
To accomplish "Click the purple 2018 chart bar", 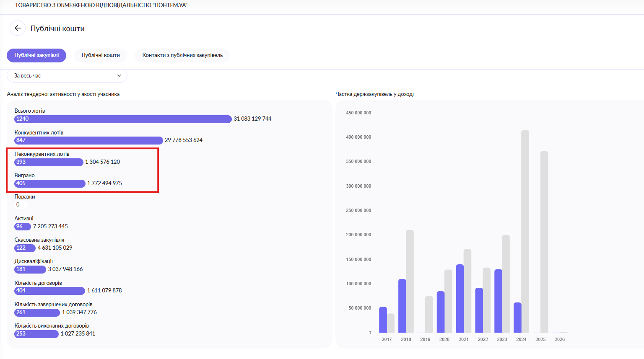I will coord(402,306).
